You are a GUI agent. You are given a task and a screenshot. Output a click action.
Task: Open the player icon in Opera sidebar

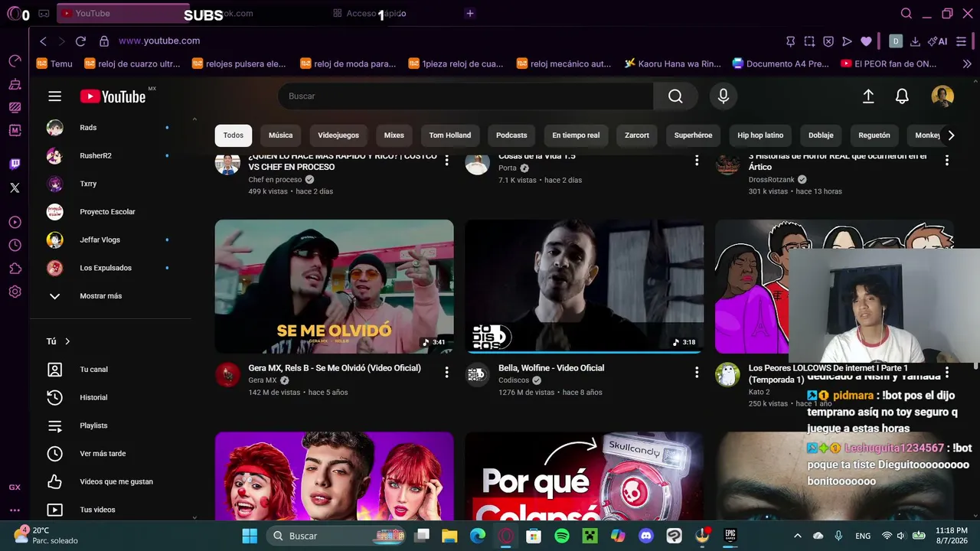click(15, 223)
